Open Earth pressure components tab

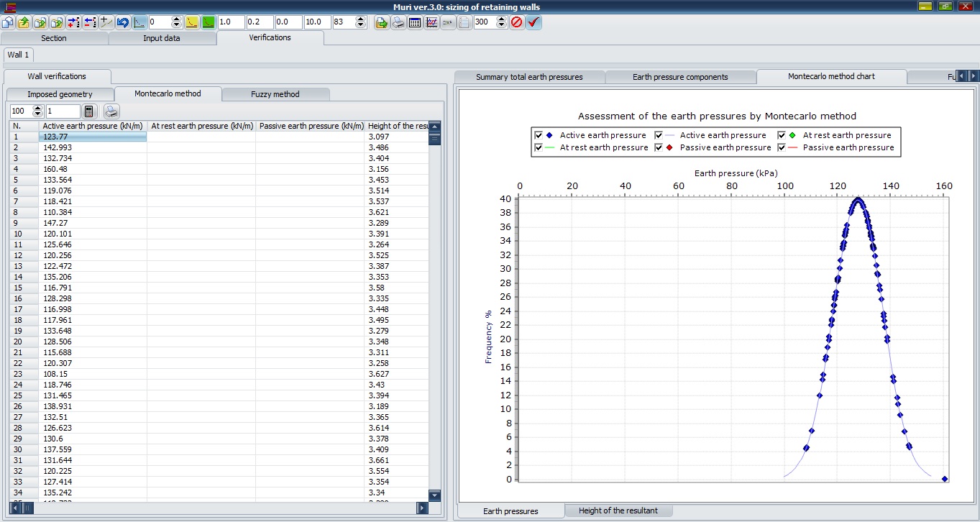(x=680, y=77)
